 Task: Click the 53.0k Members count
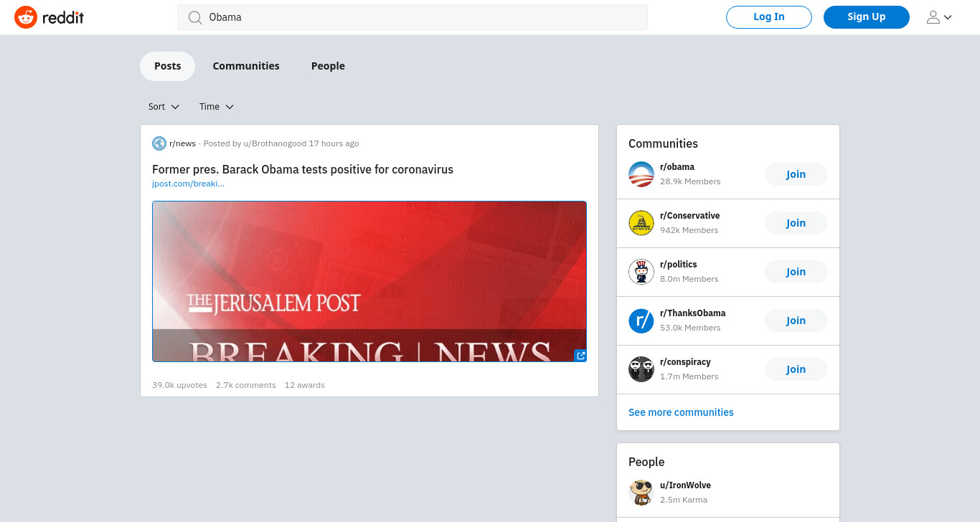(690, 328)
